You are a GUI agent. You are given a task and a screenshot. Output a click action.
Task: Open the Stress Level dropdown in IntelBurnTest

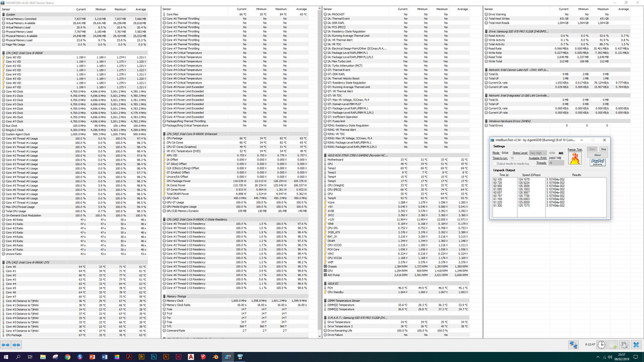coord(538,153)
